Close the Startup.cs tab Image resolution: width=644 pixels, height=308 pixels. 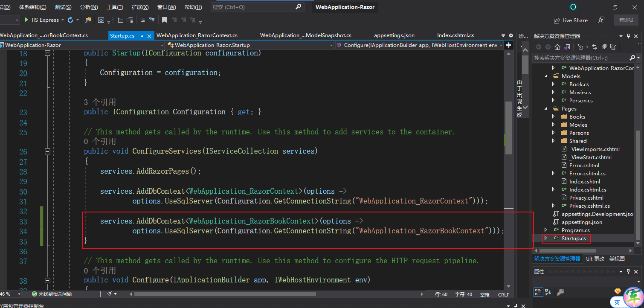click(x=149, y=36)
